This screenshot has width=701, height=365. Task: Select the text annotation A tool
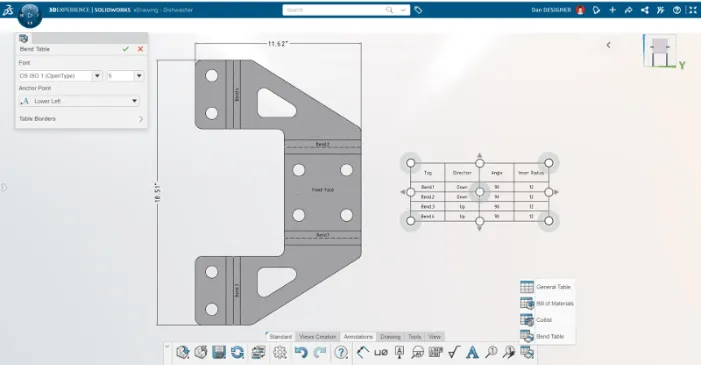pos(472,352)
